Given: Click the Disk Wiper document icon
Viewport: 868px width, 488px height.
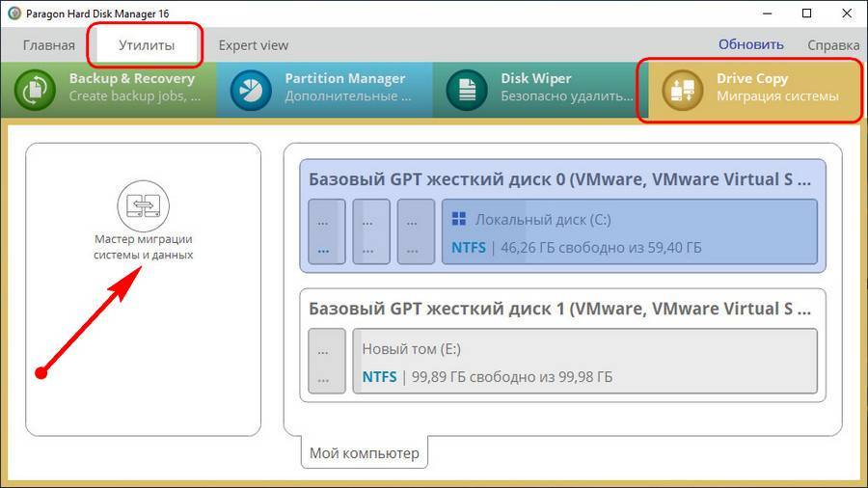Looking at the screenshot, I should 467,90.
